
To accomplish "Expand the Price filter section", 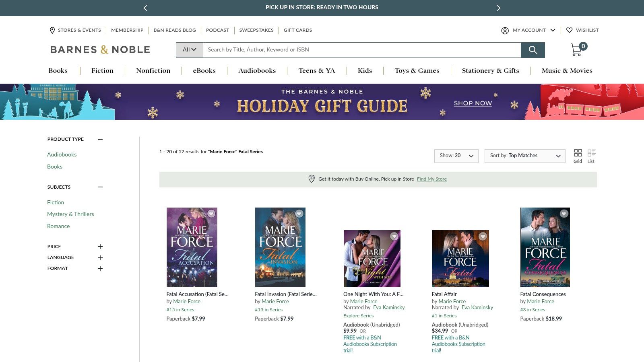I will [x=100, y=247].
